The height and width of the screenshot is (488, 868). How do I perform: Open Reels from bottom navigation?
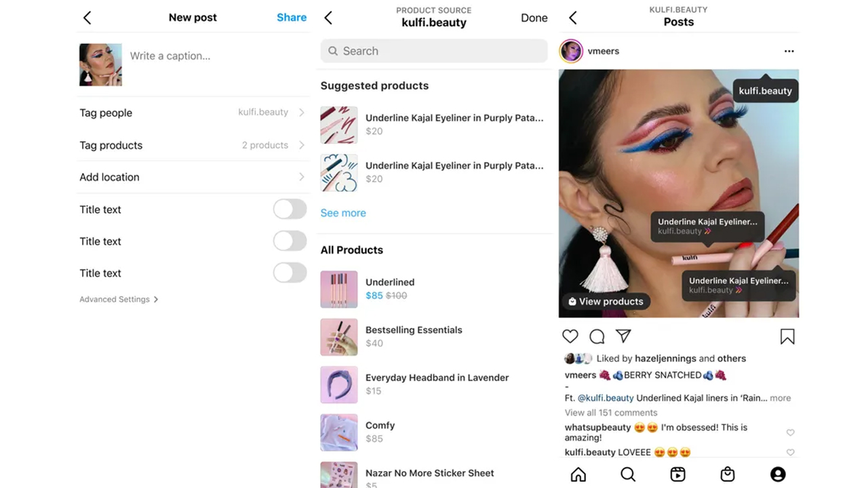pos(677,474)
